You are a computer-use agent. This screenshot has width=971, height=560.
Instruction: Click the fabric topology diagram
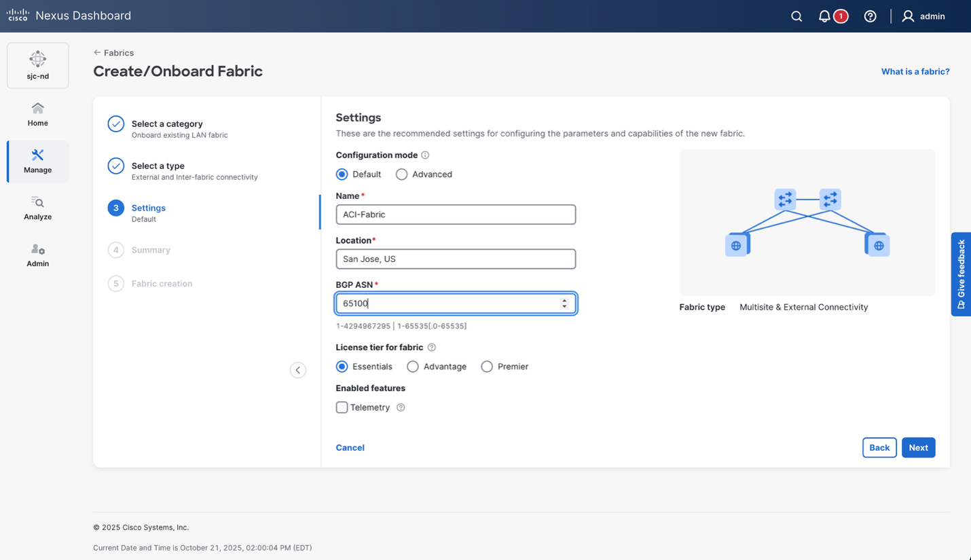click(x=807, y=223)
